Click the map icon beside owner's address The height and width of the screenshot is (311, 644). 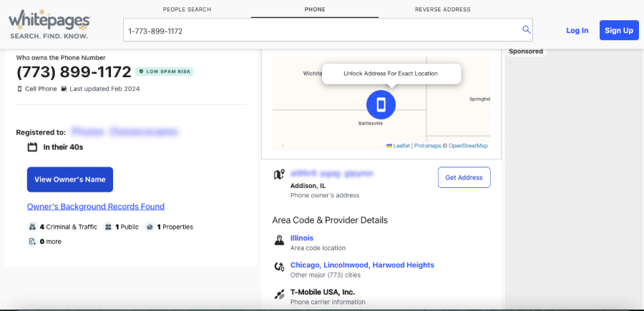[x=279, y=174]
